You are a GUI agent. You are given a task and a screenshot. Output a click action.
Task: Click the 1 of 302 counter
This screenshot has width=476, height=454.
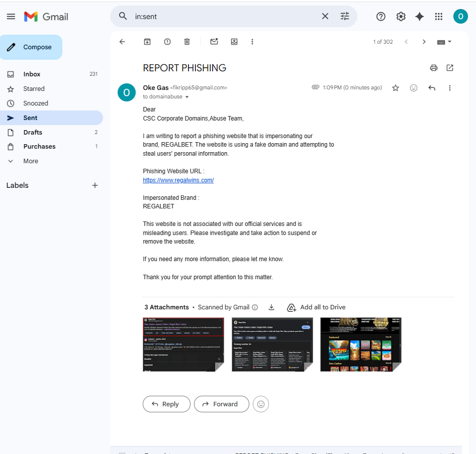click(383, 42)
